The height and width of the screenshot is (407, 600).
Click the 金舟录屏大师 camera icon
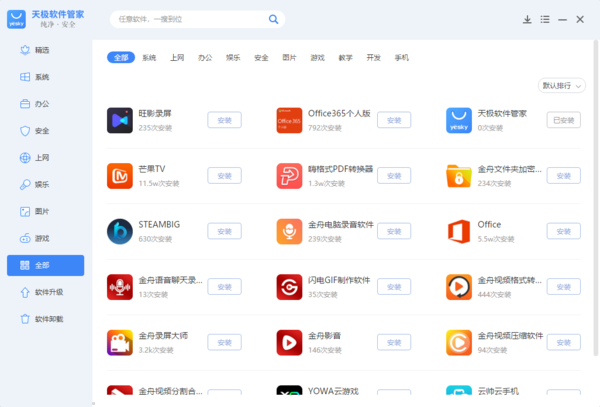[x=120, y=343]
